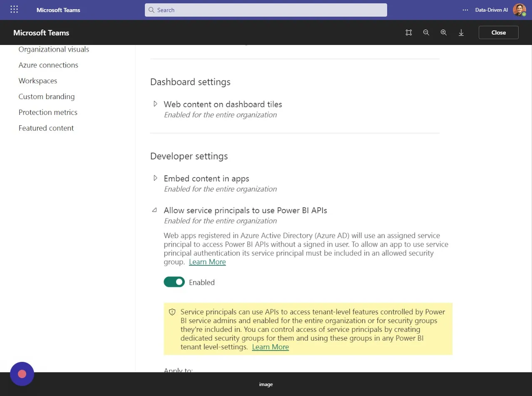The width and height of the screenshot is (532, 396).
Task: Click the fit-to-window image icon
Action: [x=409, y=32]
